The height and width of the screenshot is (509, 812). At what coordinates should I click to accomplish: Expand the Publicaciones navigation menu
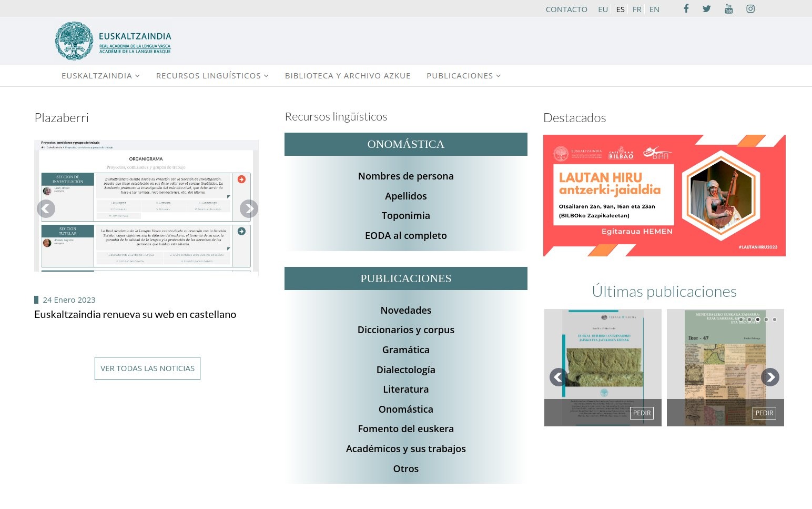[x=463, y=76]
